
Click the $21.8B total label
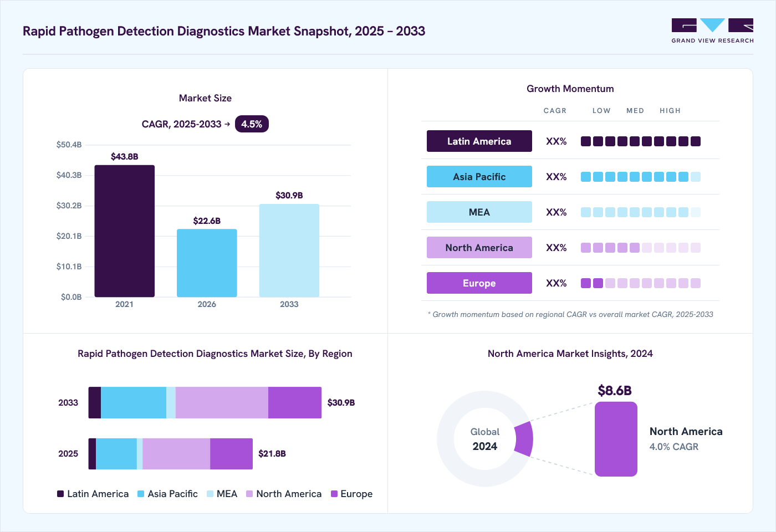coord(272,454)
